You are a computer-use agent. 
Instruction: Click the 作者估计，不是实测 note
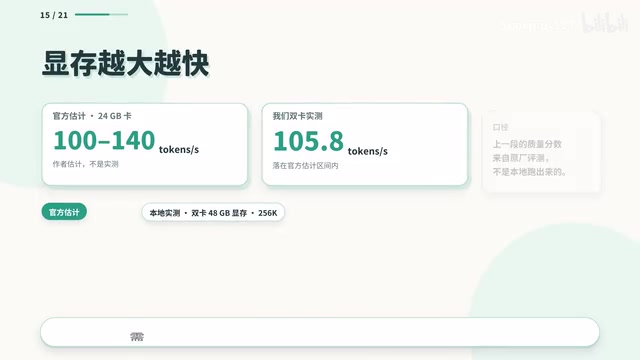(85, 164)
